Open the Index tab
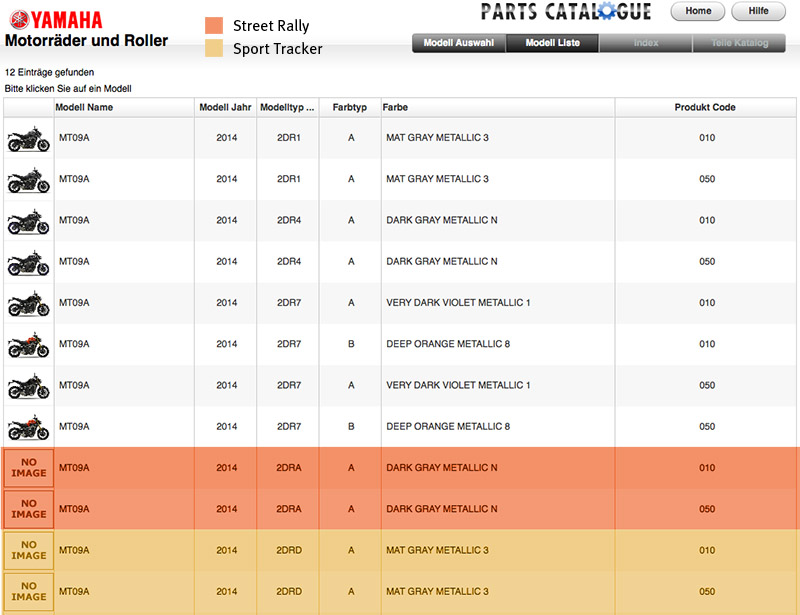Screen dimensions: 800x615 click(646, 43)
